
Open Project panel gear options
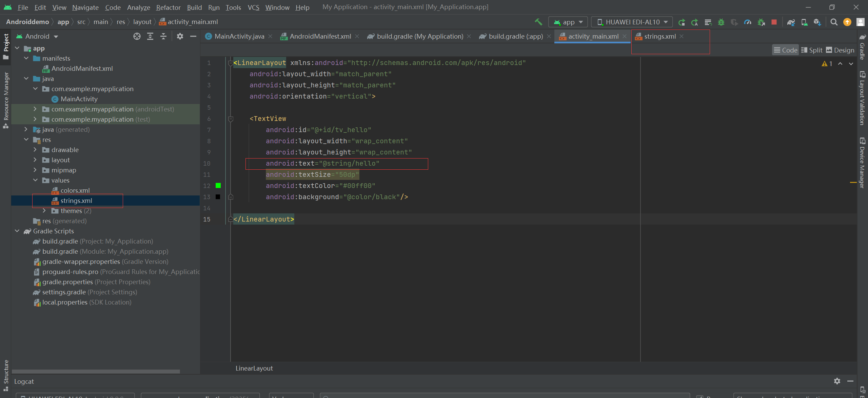click(180, 36)
